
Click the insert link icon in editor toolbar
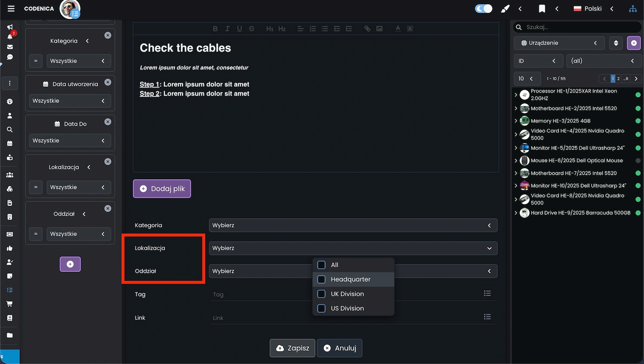[367, 29]
